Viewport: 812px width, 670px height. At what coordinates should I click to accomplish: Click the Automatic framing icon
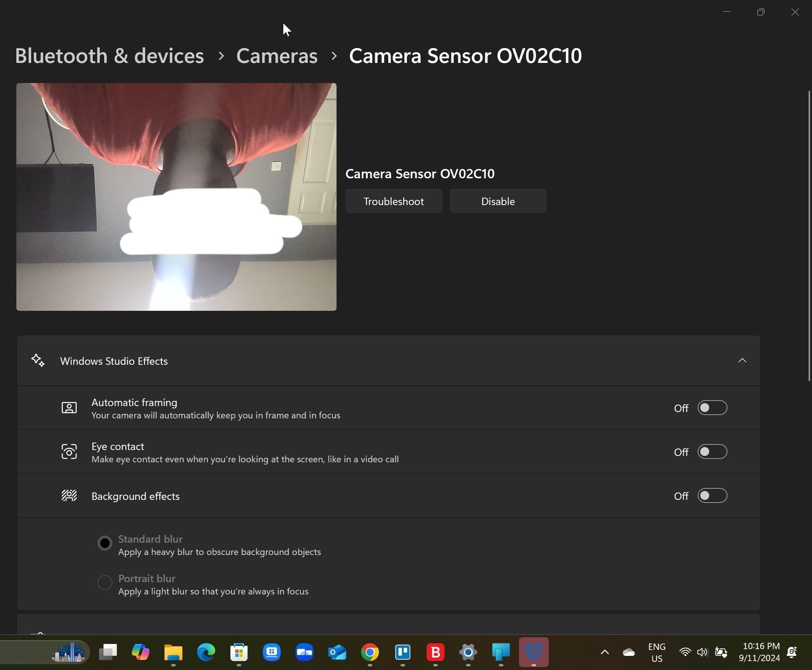pos(69,408)
